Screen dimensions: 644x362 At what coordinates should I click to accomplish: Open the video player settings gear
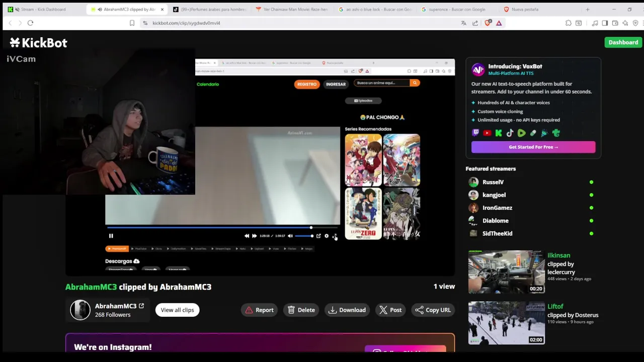(x=327, y=236)
